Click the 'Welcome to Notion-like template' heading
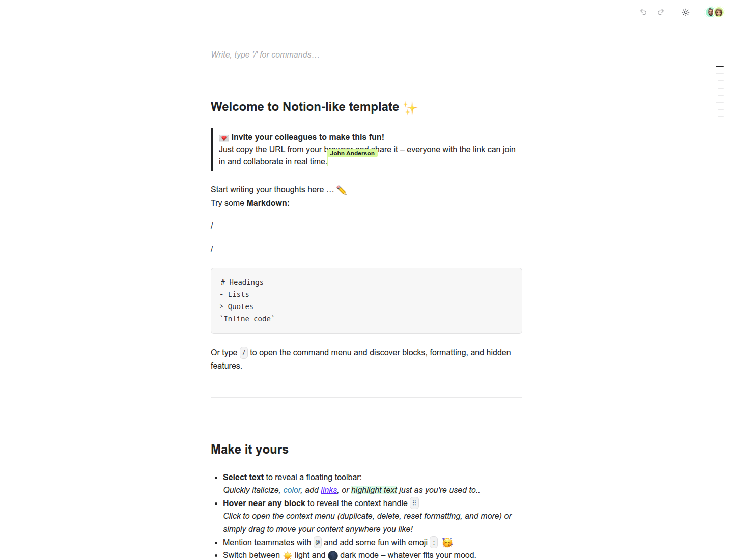 point(305,107)
